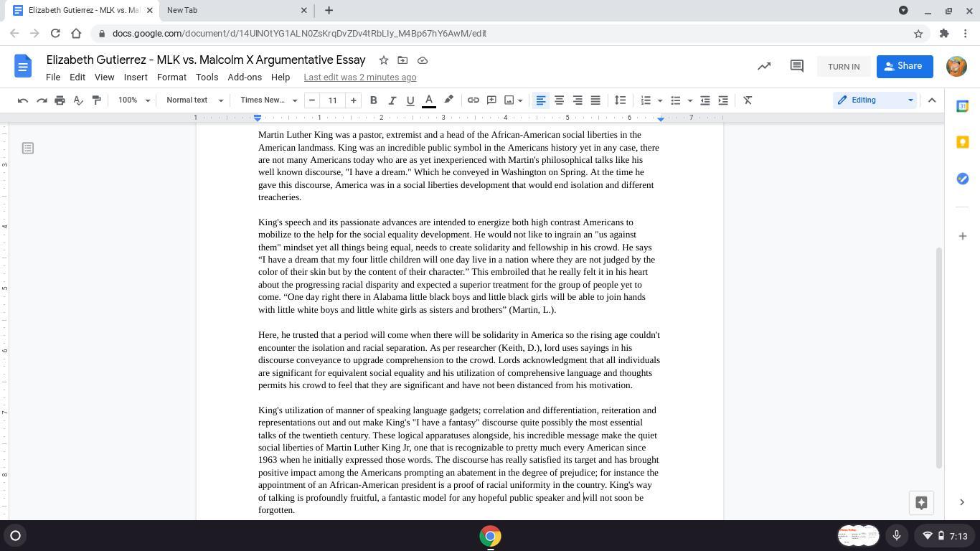Open zoom level 100% dropdown

(x=134, y=100)
